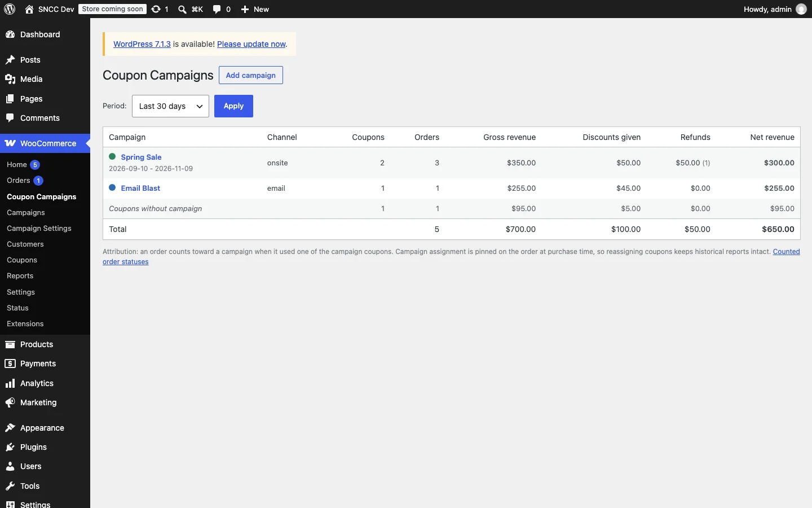812x508 pixels.
Task: Click the plus icon next to New
Action: click(x=245, y=9)
